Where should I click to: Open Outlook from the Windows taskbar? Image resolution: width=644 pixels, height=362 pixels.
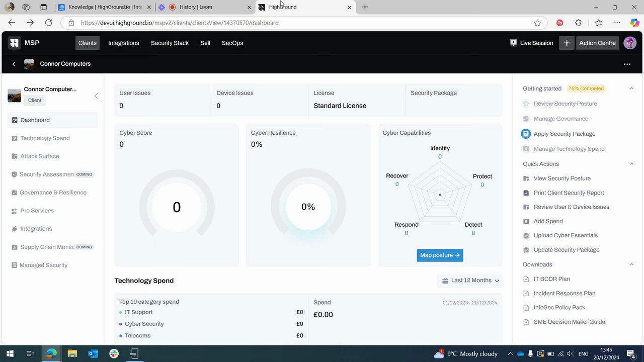click(93, 353)
